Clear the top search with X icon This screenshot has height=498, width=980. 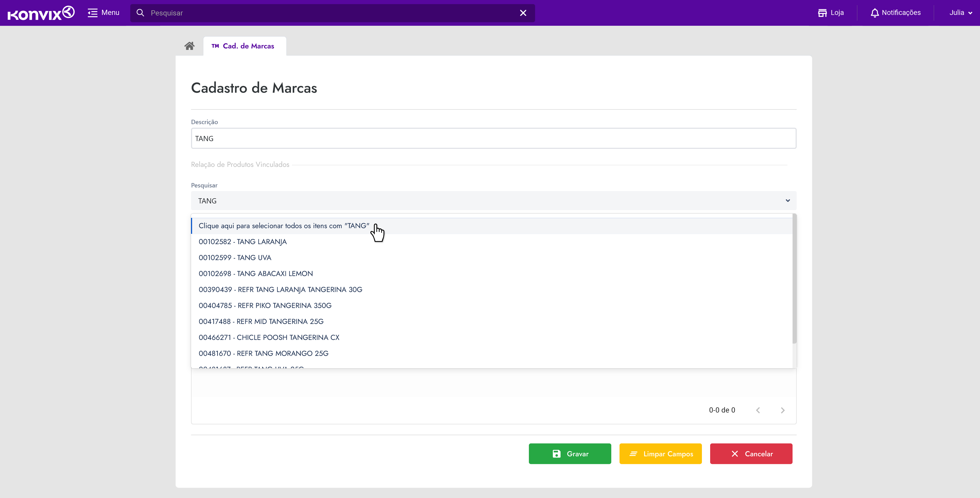tap(523, 13)
